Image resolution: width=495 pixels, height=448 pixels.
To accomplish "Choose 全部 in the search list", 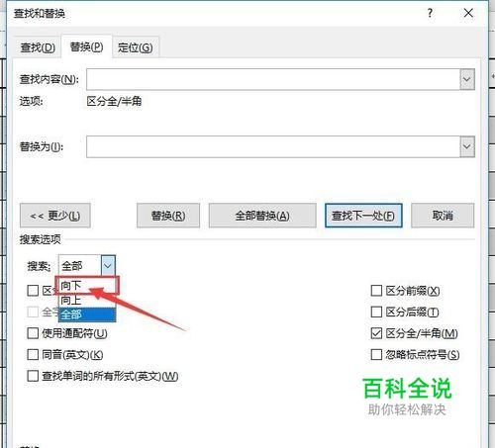I will click(x=87, y=314).
